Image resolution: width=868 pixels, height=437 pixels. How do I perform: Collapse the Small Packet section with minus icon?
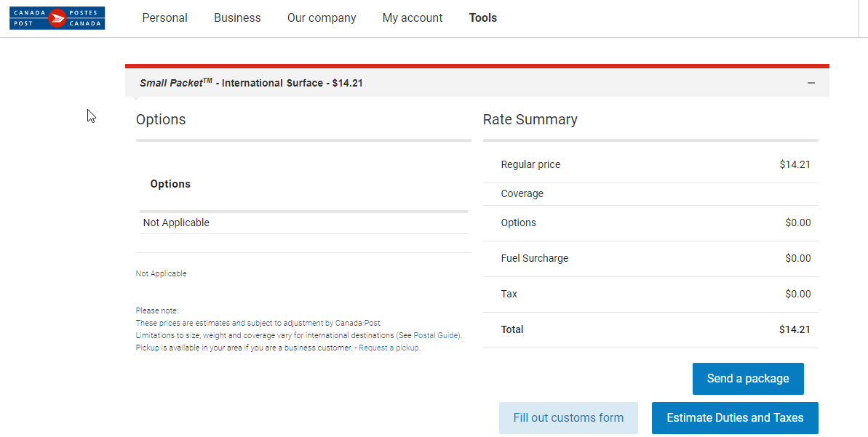[811, 83]
